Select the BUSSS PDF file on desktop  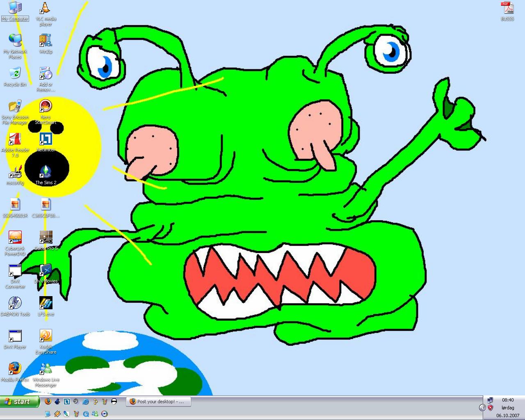point(507,11)
